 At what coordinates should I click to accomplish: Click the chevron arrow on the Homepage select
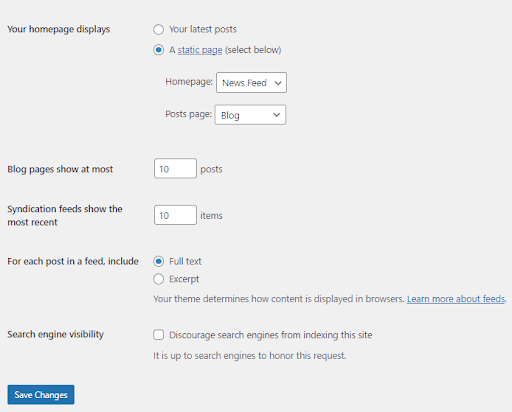(x=278, y=83)
